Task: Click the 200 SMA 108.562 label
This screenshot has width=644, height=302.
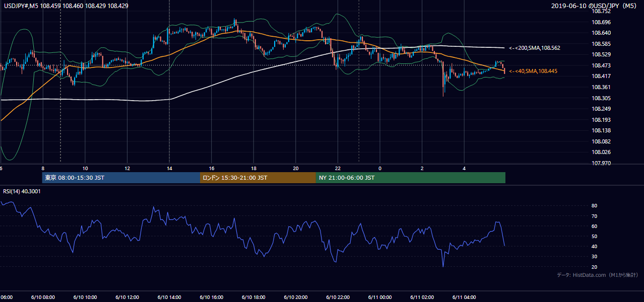Action: (535, 48)
